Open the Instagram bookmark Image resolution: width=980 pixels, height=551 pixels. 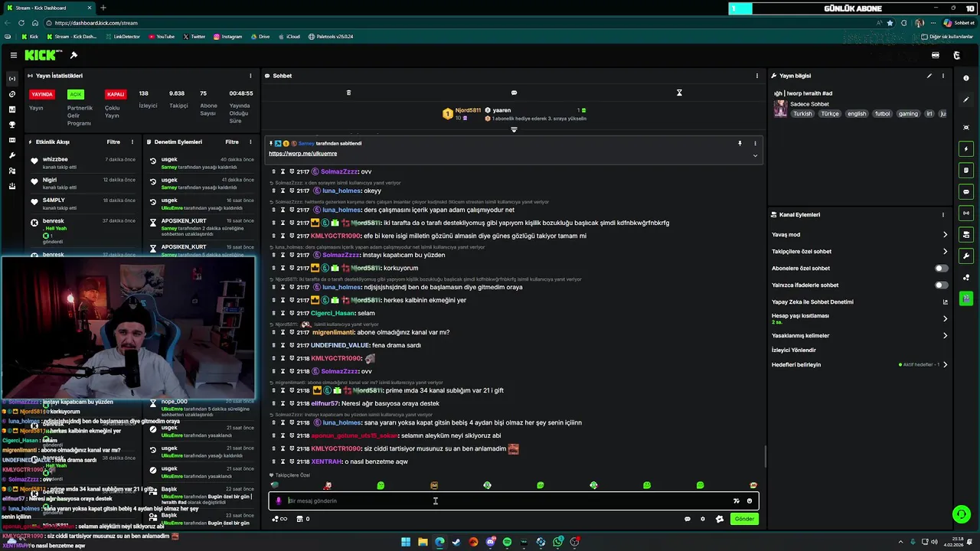(227, 37)
